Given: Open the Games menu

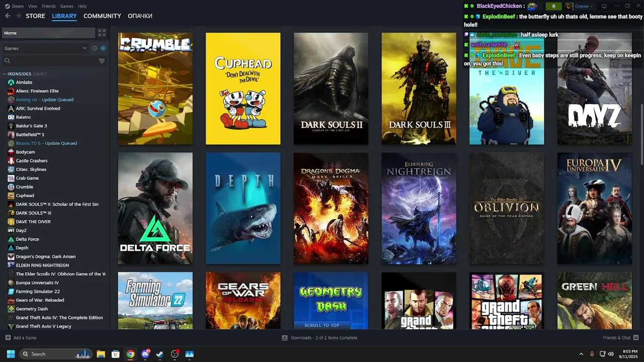Looking at the screenshot, I should click(66, 6).
